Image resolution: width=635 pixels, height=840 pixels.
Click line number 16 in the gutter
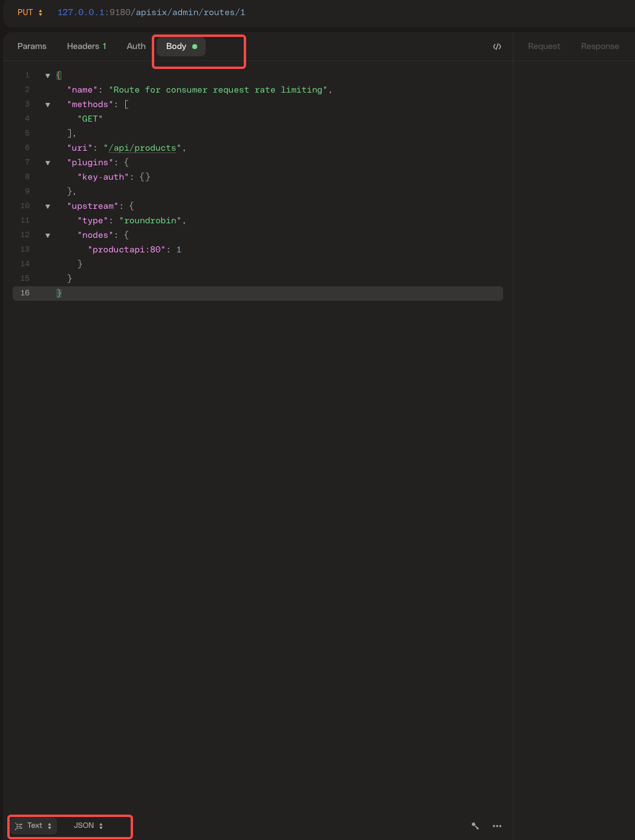25,293
